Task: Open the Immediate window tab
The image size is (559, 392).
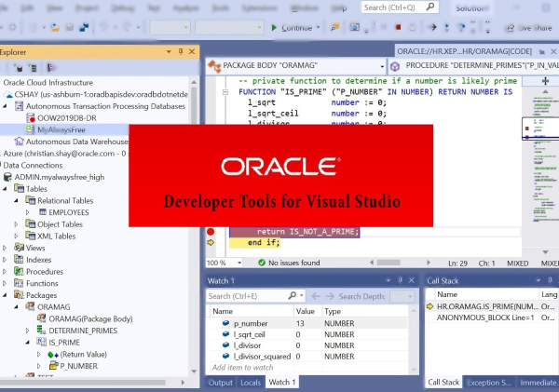Action: pos(539,383)
